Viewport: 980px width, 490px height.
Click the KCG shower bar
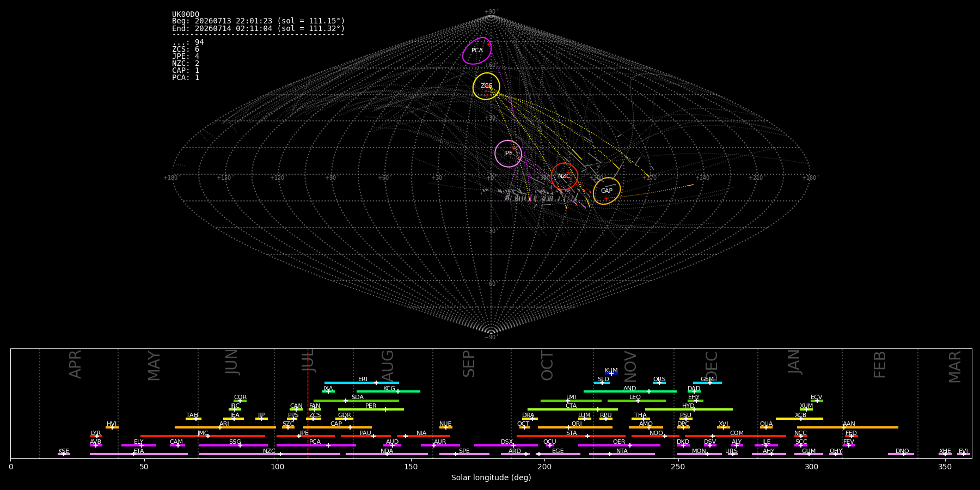[388, 391]
